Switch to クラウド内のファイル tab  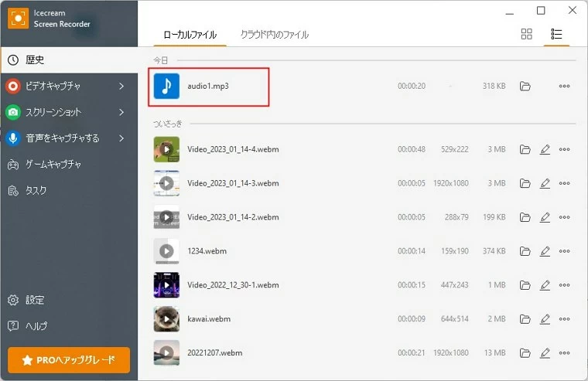(x=274, y=35)
